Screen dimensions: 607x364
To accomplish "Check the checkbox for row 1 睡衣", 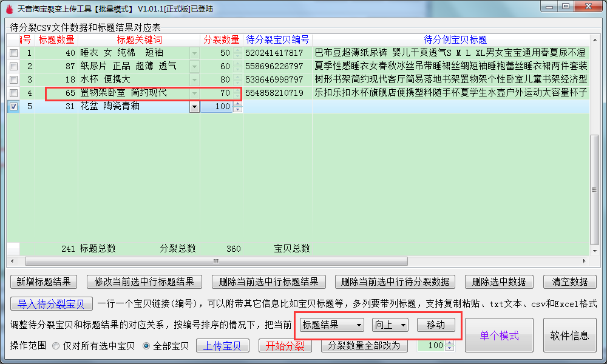I will 13,53.
